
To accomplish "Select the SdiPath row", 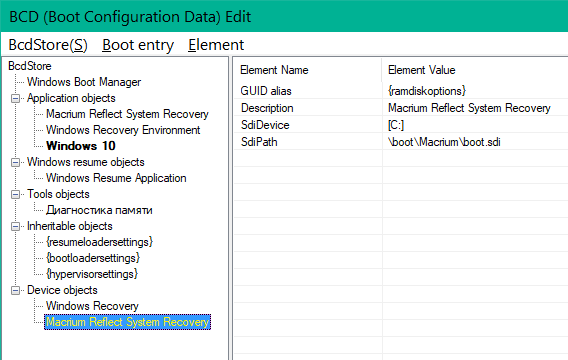I will pos(401,142).
